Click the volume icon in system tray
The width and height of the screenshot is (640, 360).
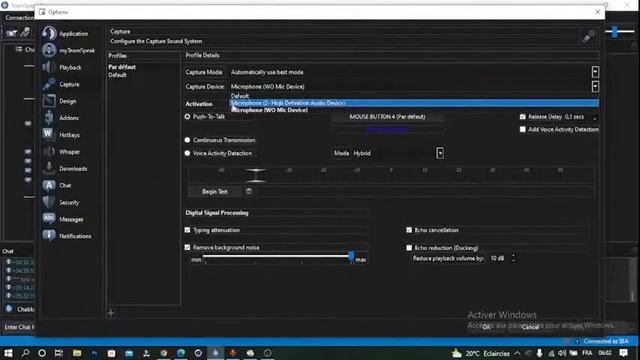[x=562, y=353]
